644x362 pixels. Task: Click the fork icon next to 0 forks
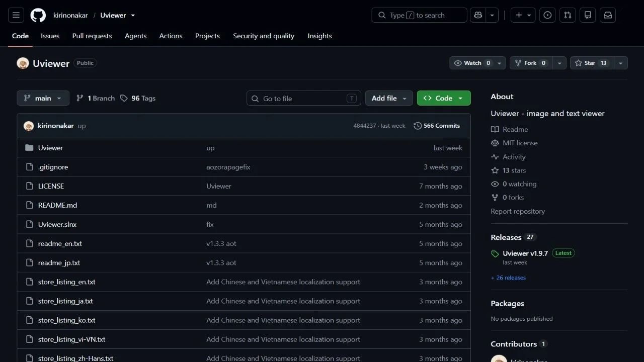click(495, 198)
